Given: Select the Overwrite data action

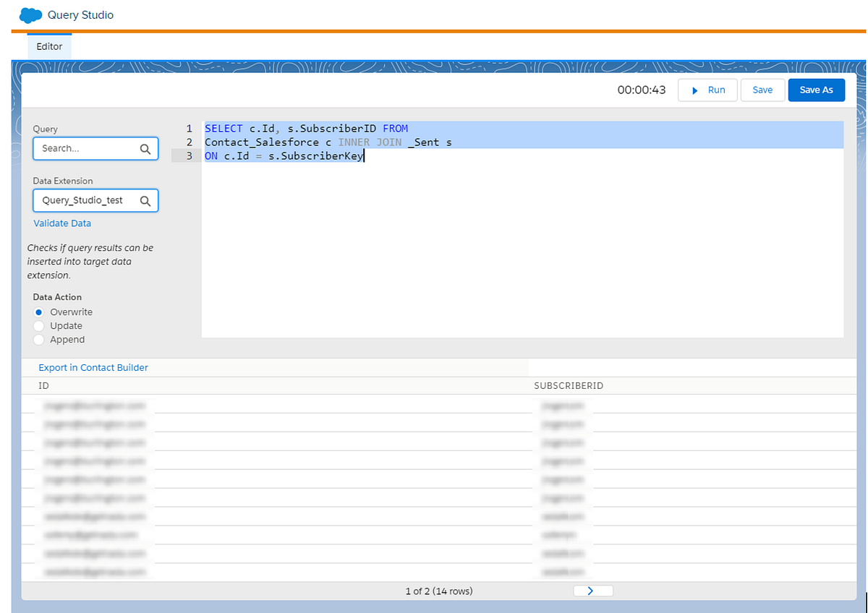Looking at the screenshot, I should (38, 312).
